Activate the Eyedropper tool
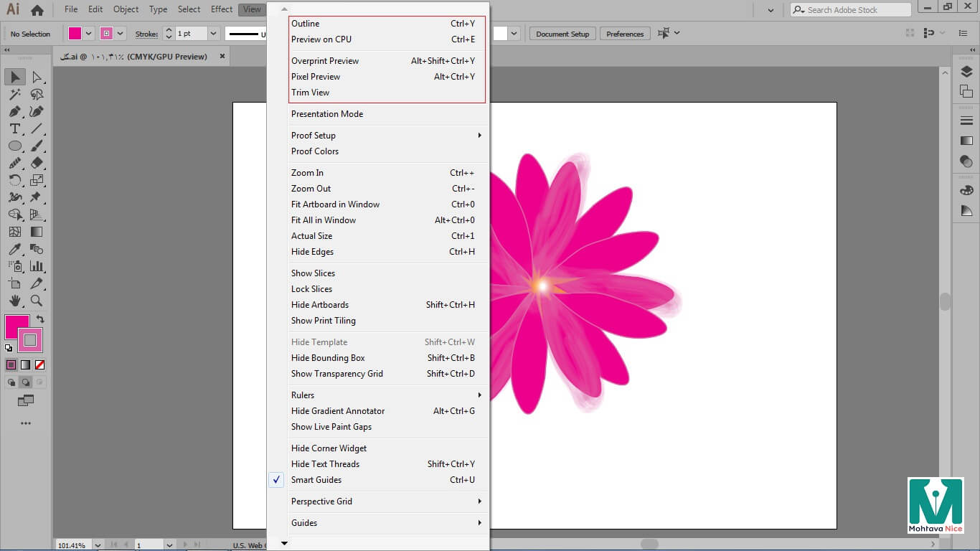The height and width of the screenshot is (551, 980). tap(14, 249)
